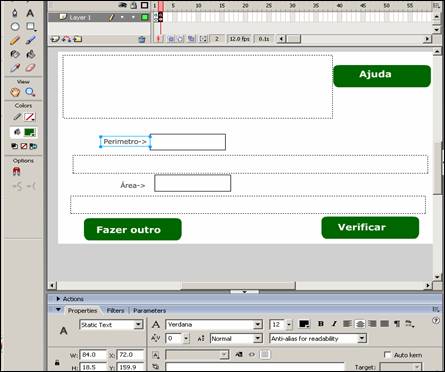Click the No Color button
Screen dimensions: 445x372
(x=24, y=146)
